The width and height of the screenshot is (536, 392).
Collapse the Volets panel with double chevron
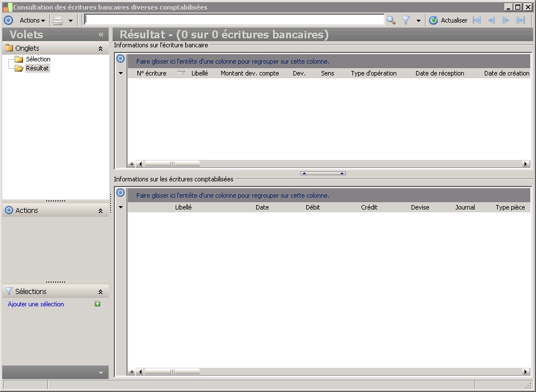(101, 34)
